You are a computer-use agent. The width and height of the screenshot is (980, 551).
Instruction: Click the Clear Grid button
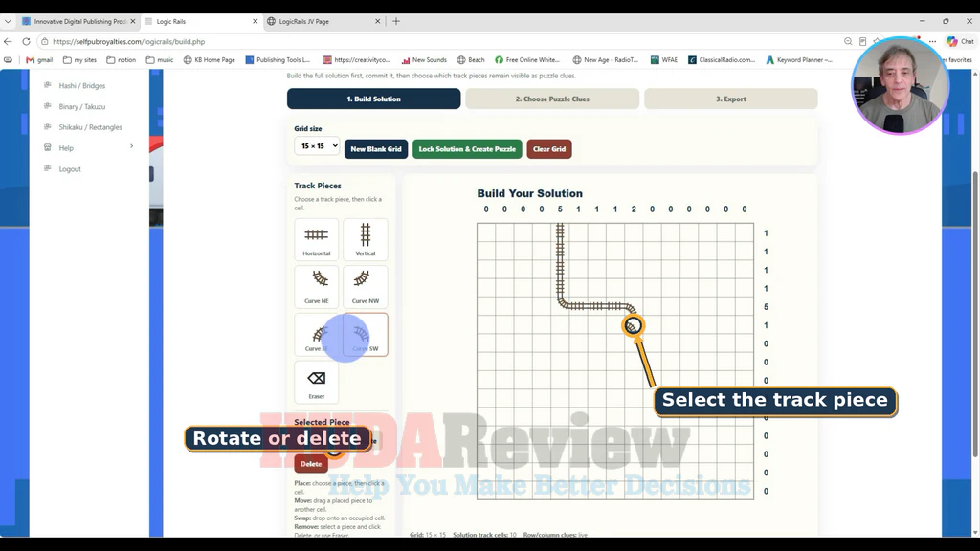click(x=548, y=149)
